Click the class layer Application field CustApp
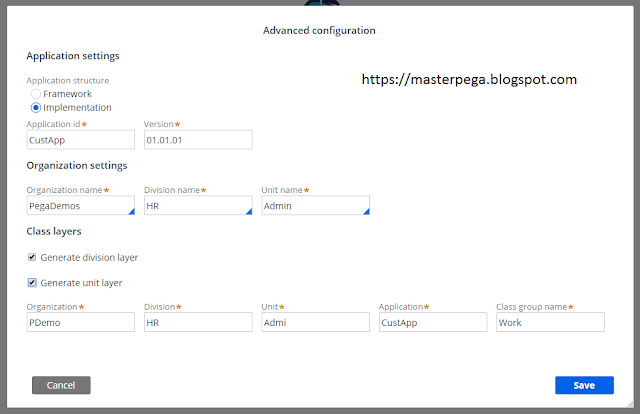Screen dimensions: 640x414 (433, 322)
